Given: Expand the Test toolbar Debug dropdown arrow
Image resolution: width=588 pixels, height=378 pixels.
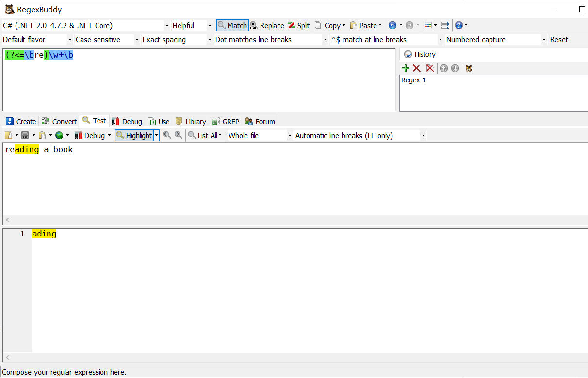Looking at the screenshot, I should [x=110, y=135].
